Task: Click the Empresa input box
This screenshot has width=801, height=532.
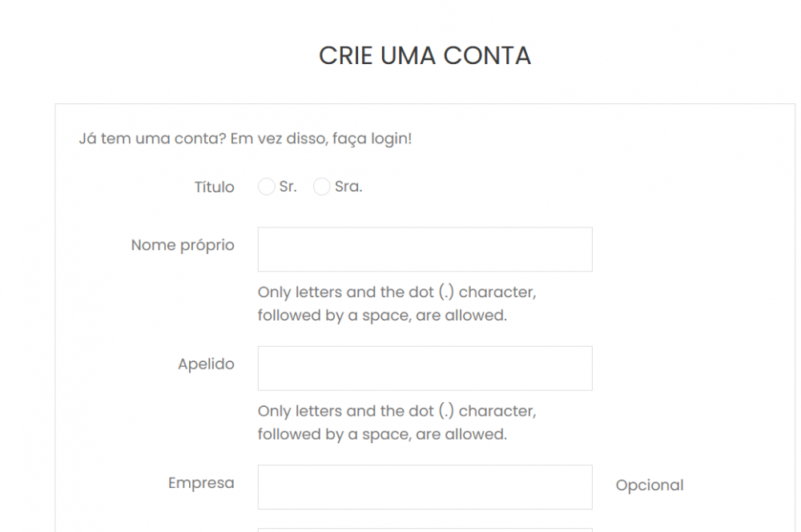Action: click(x=425, y=486)
